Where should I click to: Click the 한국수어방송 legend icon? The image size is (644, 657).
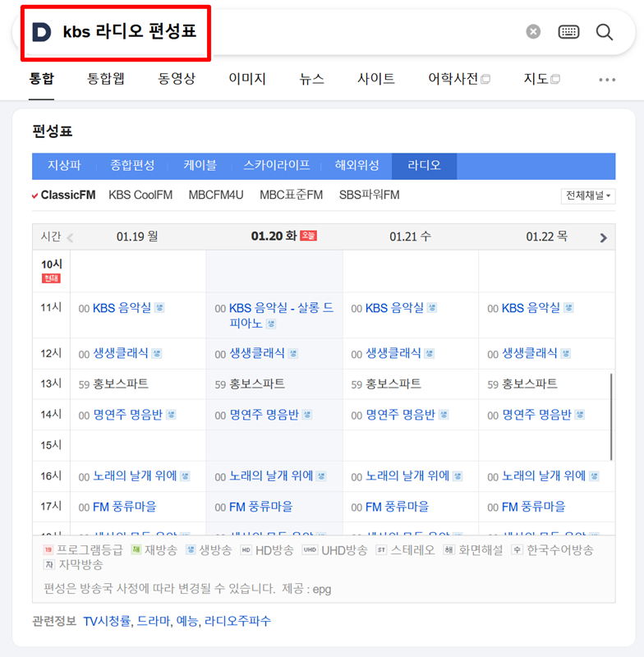tap(517, 549)
